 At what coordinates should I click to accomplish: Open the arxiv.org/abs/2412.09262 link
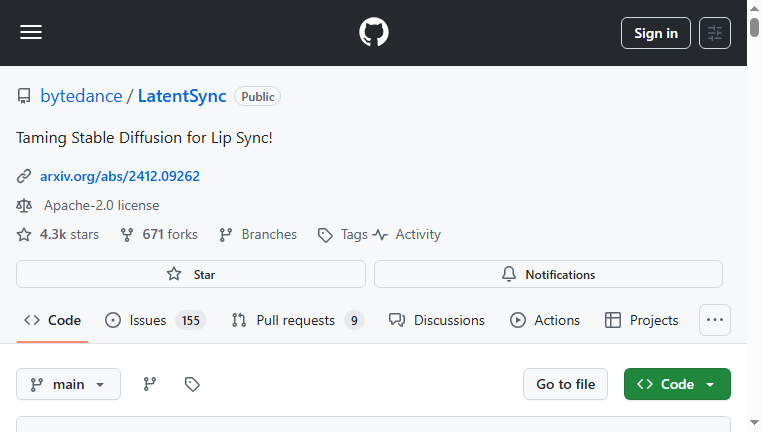(x=120, y=176)
